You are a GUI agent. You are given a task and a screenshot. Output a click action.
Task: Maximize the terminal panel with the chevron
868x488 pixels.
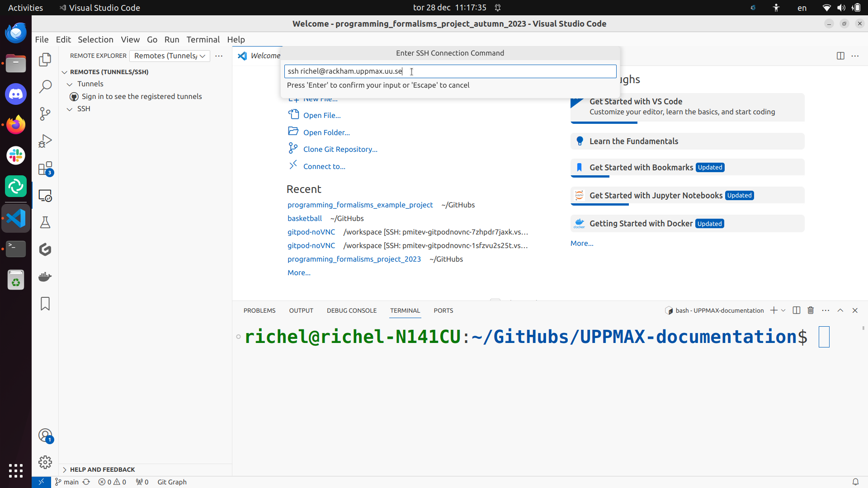pyautogui.click(x=840, y=310)
